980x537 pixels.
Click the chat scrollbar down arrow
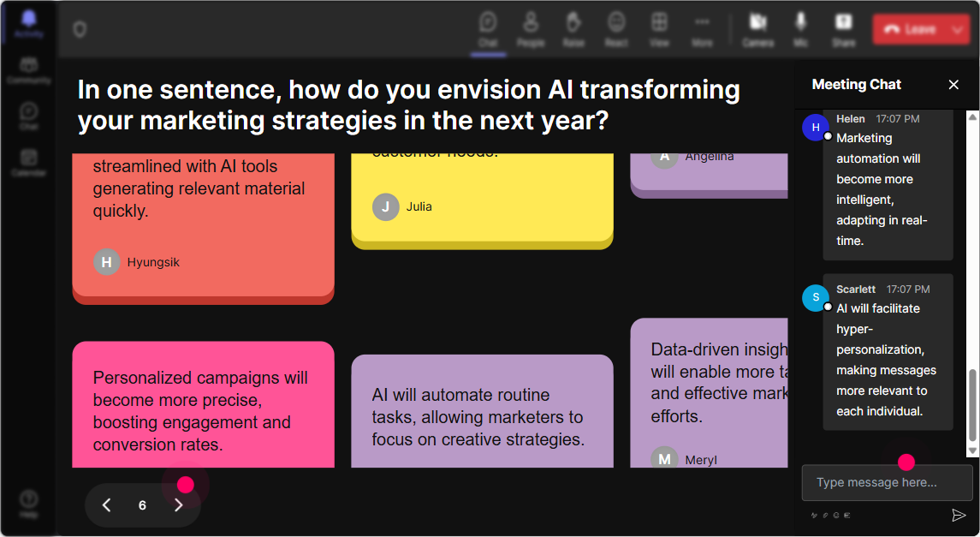972,450
